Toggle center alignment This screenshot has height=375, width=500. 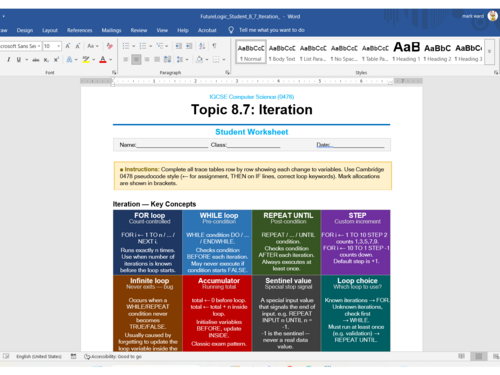coord(136,60)
